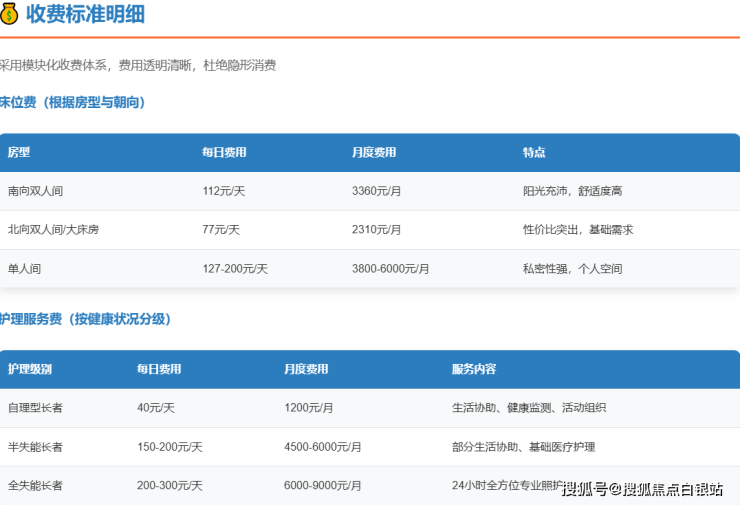
Task: Select the 南向双人间 row label
Action: tap(35, 191)
